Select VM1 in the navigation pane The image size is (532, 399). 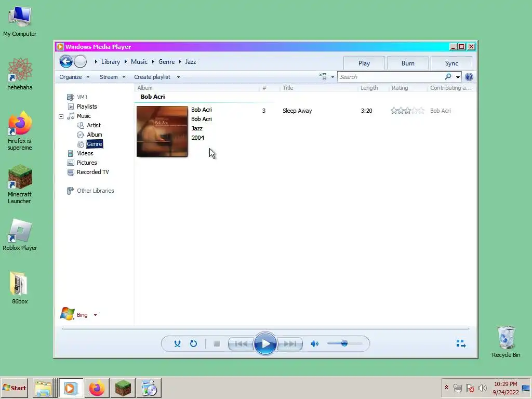point(82,97)
